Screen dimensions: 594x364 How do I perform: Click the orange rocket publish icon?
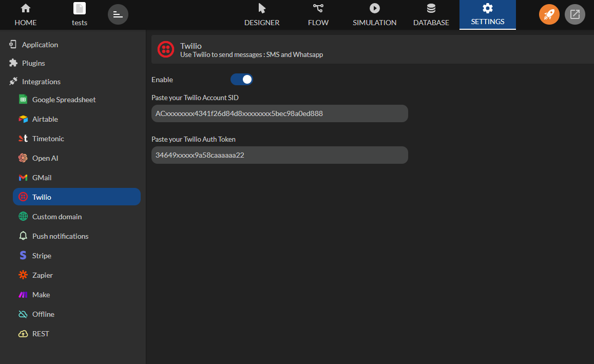point(549,14)
